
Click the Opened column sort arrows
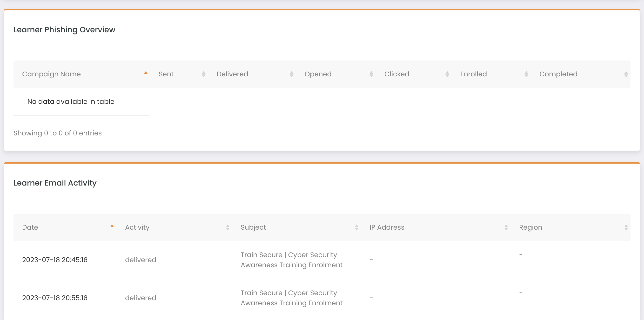371,74
